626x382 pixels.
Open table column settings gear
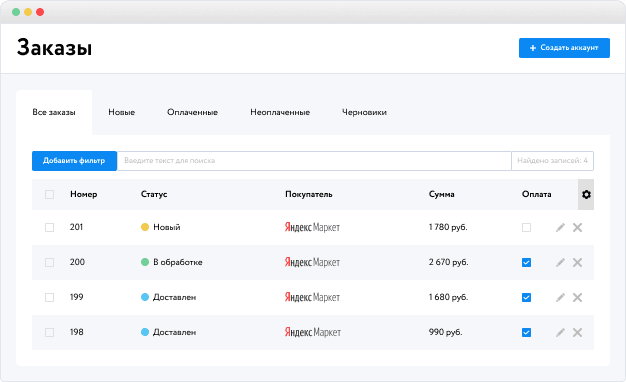(586, 194)
